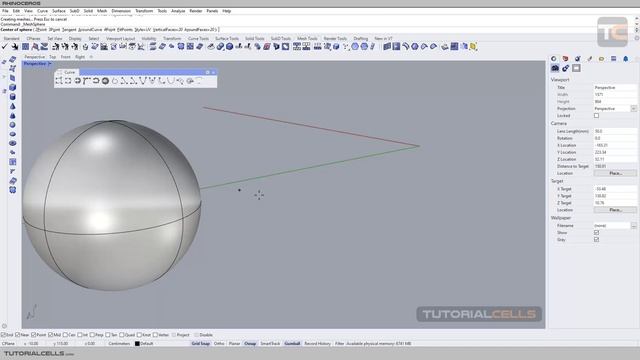Open the paintbrush Materials panel tab icon
The image size is (640, 360).
[x=589, y=59]
